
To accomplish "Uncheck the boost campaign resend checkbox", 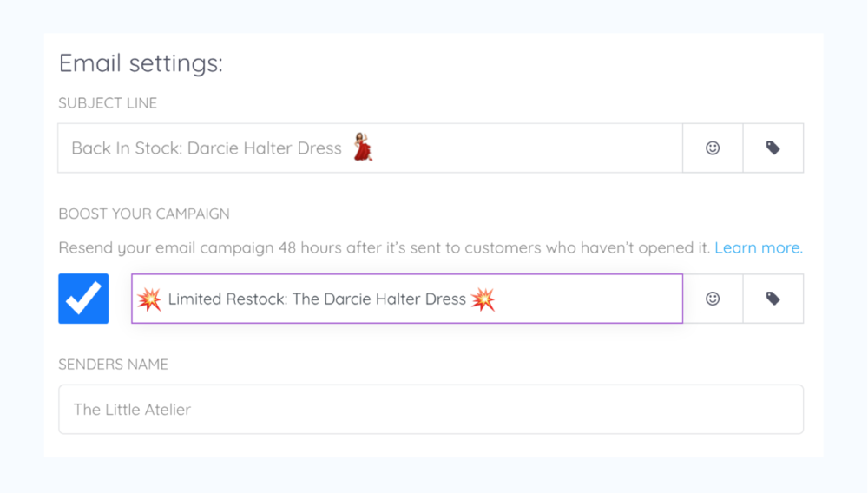I will (x=83, y=299).
